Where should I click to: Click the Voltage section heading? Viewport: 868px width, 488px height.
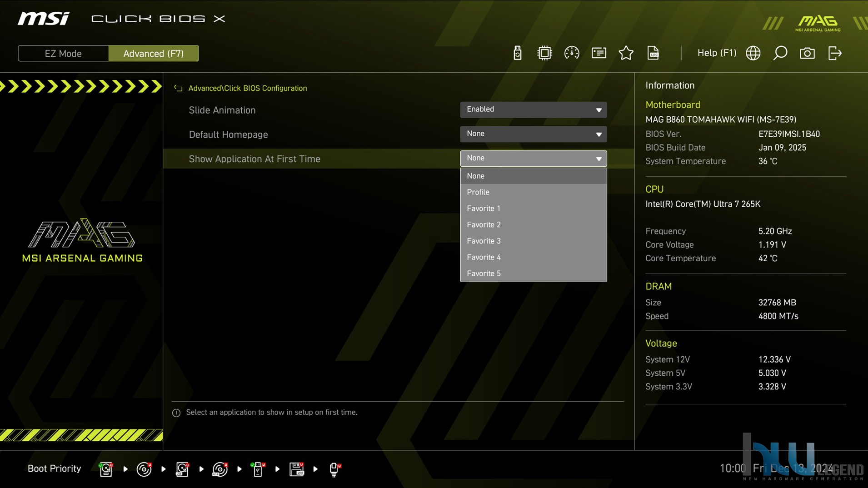pyautogui.click(x=661, y=344)
